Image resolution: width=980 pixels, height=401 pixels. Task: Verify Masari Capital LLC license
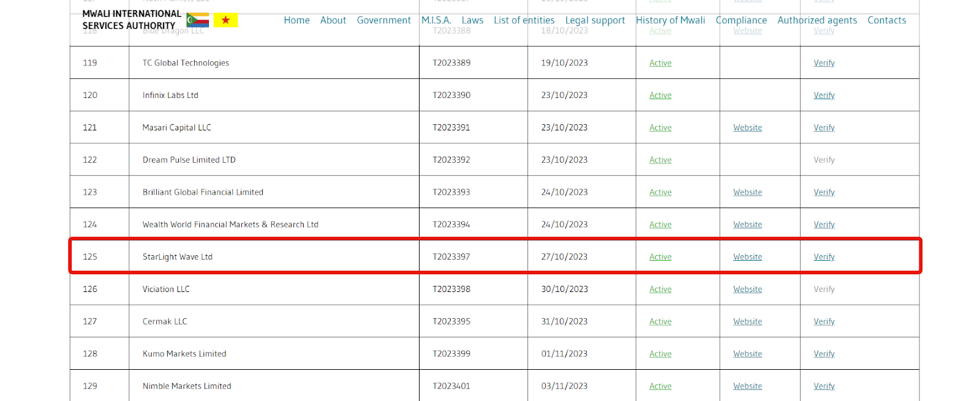pos(824,128)
